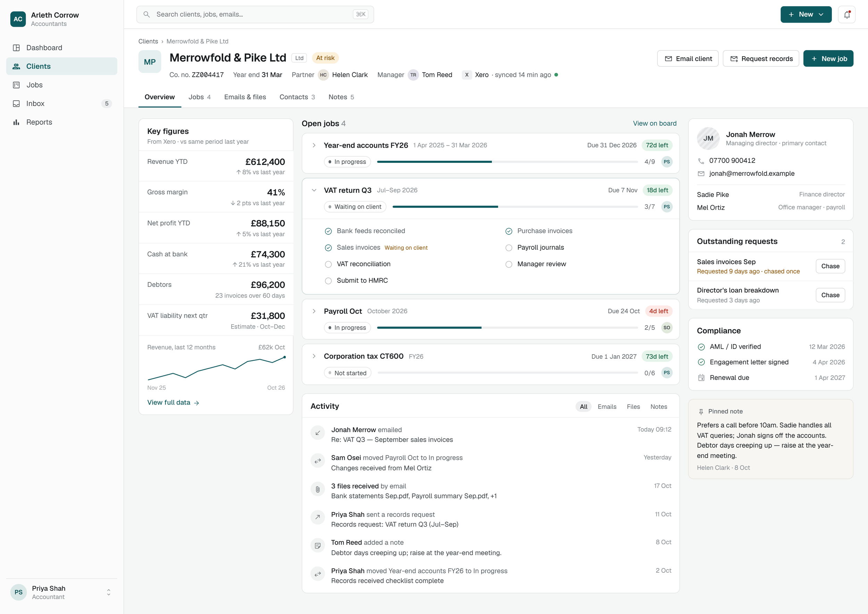Tick the Manager review checklist item
Screen dimensions: 868x614
pyautogui.click(x=509, y=264)
